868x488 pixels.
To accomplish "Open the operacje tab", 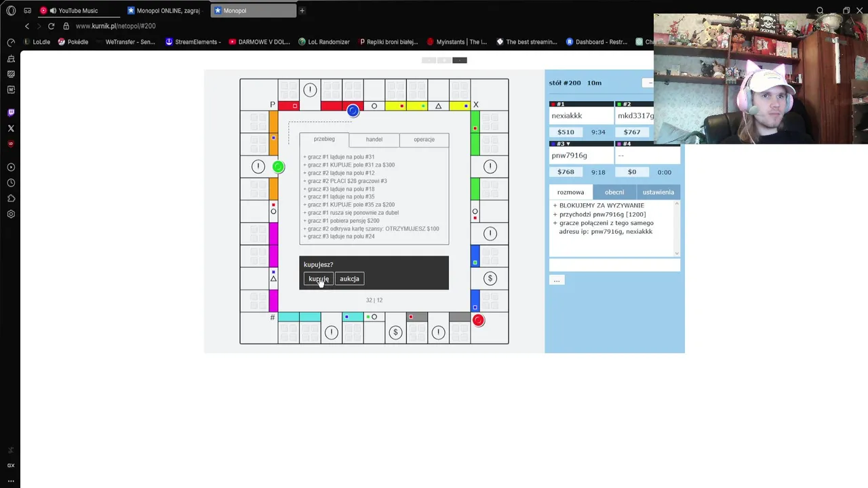I will click(x=424, y=139).
